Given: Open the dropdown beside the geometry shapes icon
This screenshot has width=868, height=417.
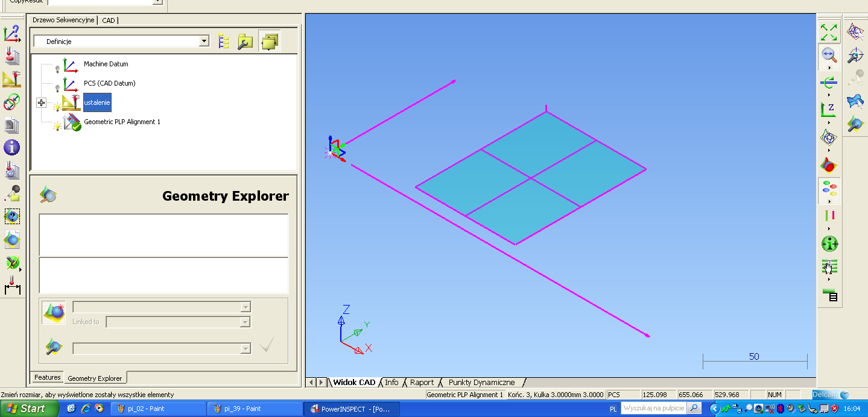Looking at the screenshot, I should click(x=245, y=307).
